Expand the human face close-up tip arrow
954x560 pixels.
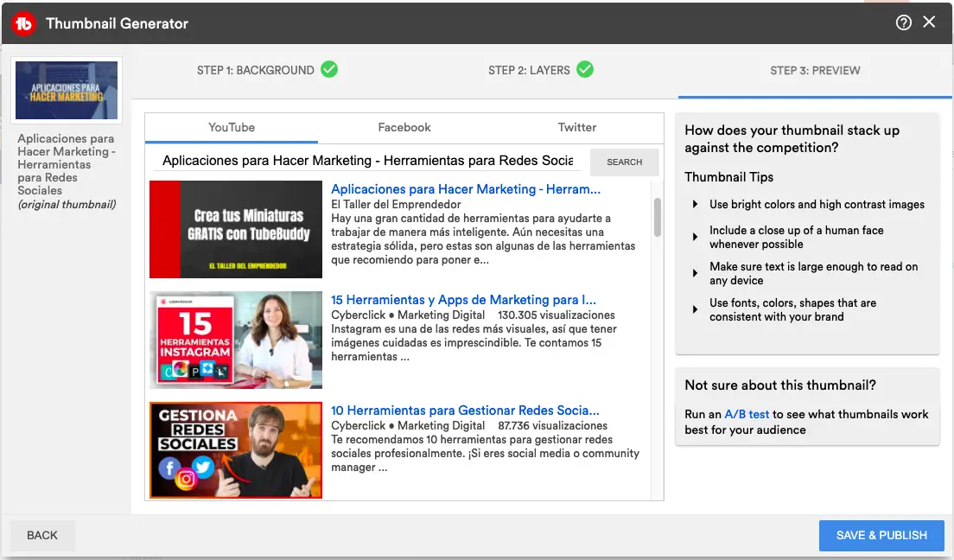[x=695, y=237]
